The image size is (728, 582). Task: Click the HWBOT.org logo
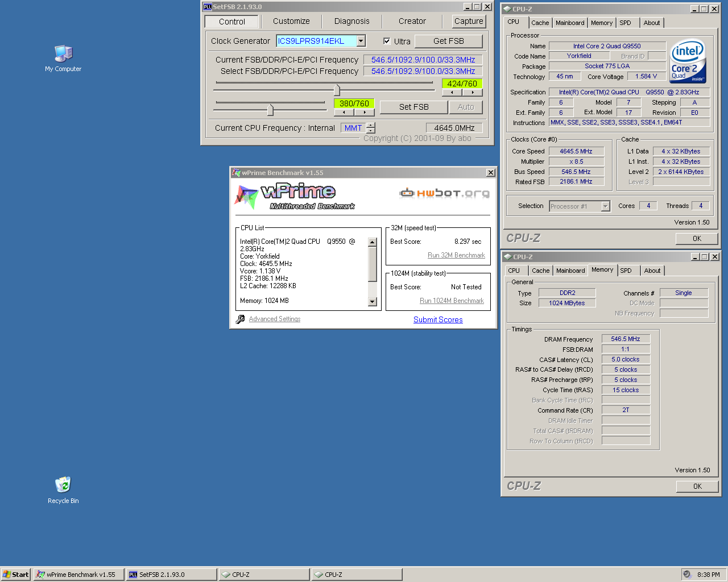coord(444,193)
